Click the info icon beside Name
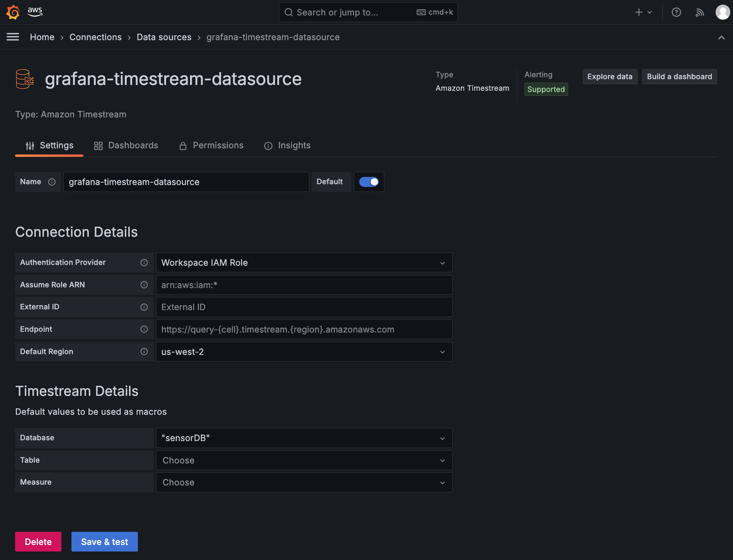The height and width of the screenshot is (560, 733). (52, 182)
